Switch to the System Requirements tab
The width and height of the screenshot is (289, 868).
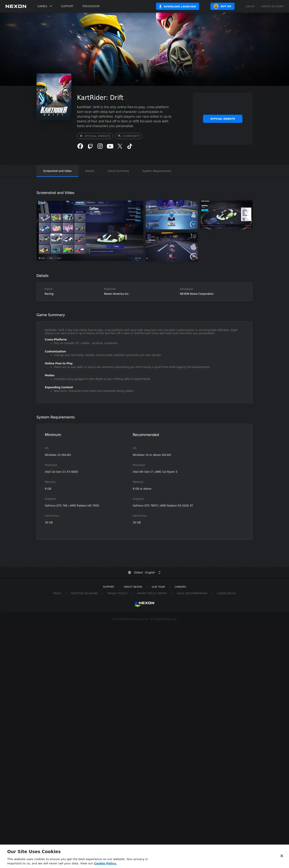click(x=156, y=171)
